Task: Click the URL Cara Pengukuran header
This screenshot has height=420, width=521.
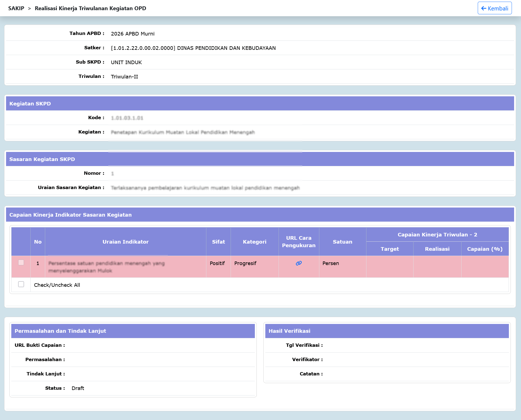Action: pos(299,242)
